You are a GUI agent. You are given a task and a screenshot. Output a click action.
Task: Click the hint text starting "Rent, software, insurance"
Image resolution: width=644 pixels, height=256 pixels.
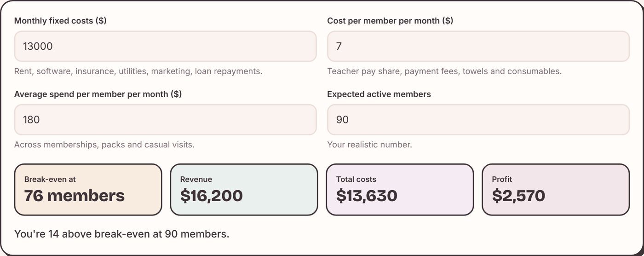pyautogui.click(x=138, y=71)
